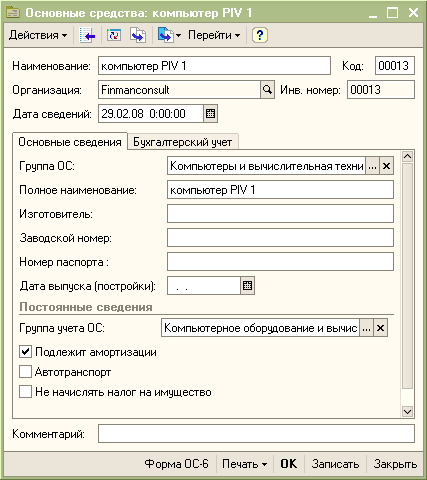The height and width of the screenshot is (480, 427).
Task: Open the Перейти menu
Action: click(214, 35)
